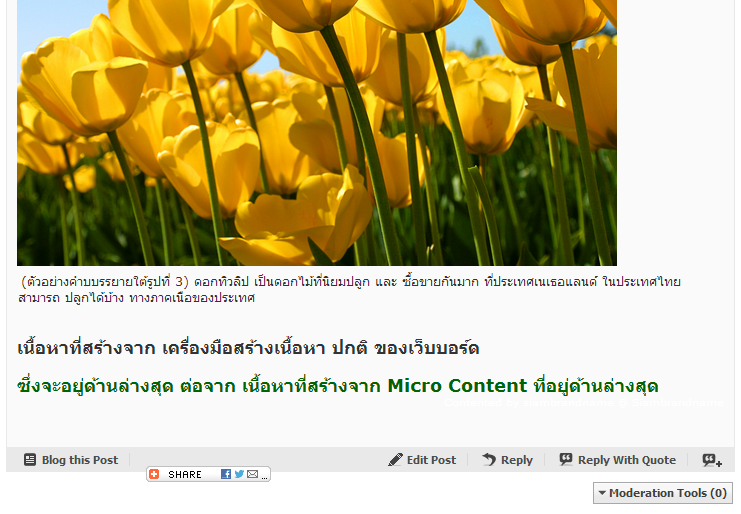Click the yellow tulips photo

316,130
